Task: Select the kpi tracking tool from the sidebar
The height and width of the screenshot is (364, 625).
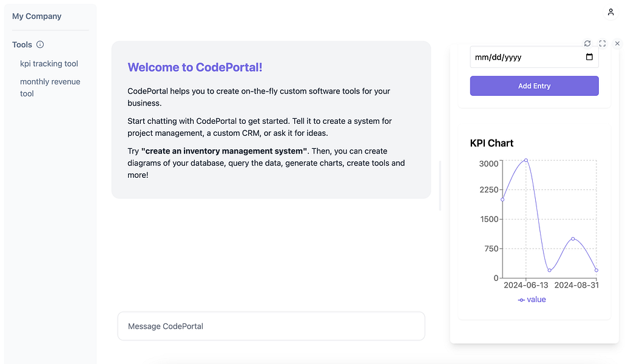Action: pos(49,64)
